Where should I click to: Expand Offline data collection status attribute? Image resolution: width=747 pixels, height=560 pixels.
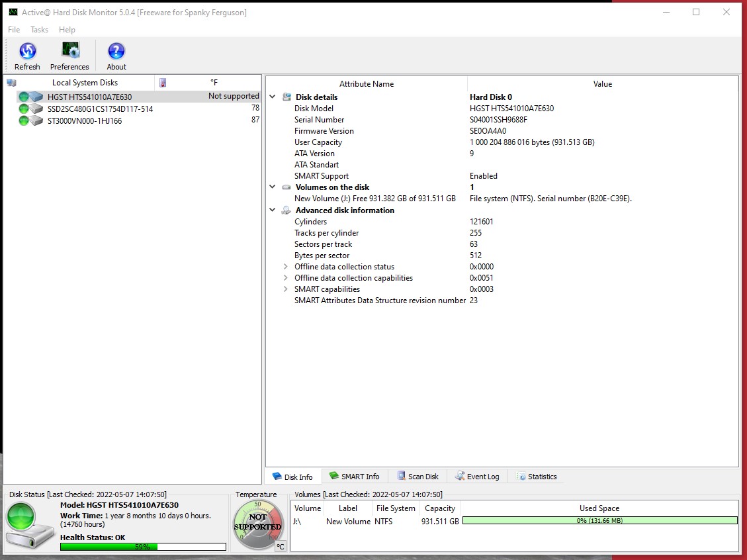click(x=285, y=266)
